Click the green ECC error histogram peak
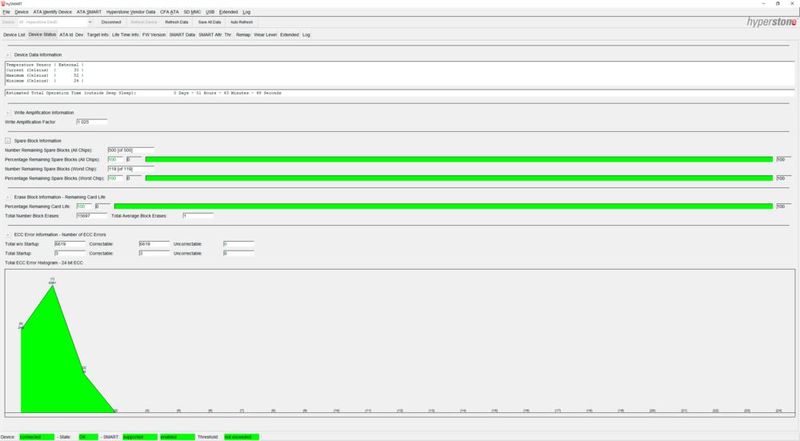Image resolution: width=800 pixels, height=441 pixels. (x=53, y=287)
